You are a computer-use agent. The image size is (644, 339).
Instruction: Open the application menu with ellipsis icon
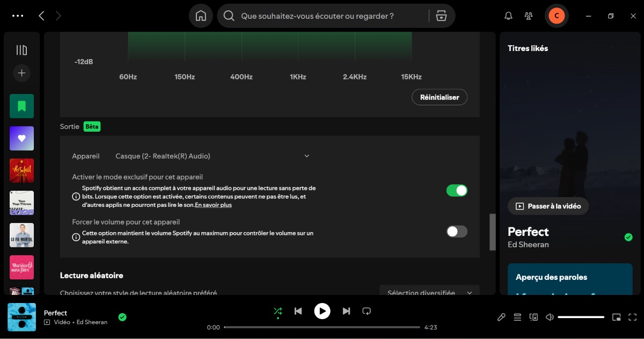click(18, 16)
